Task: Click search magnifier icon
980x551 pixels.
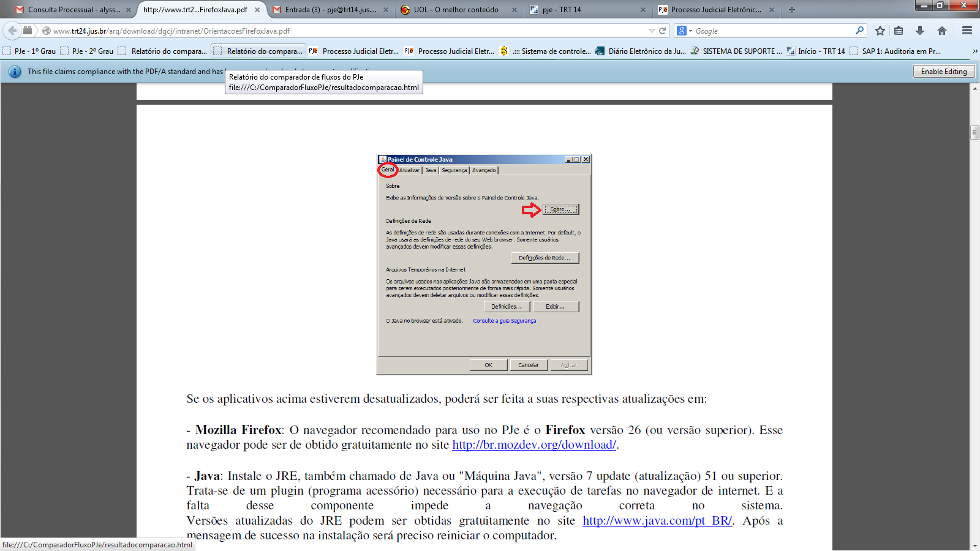Action: tap(859, 31)
